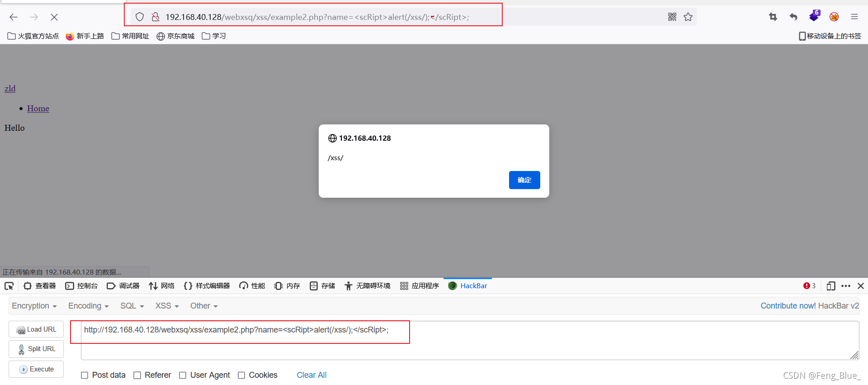Click the Execute button in HackBar

[x=36, y=369]
